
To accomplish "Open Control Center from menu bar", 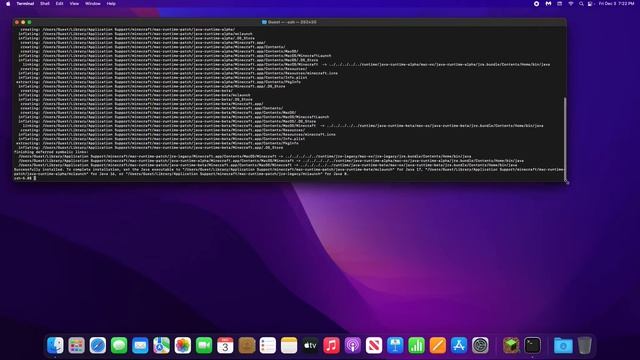I will (590, 4).
